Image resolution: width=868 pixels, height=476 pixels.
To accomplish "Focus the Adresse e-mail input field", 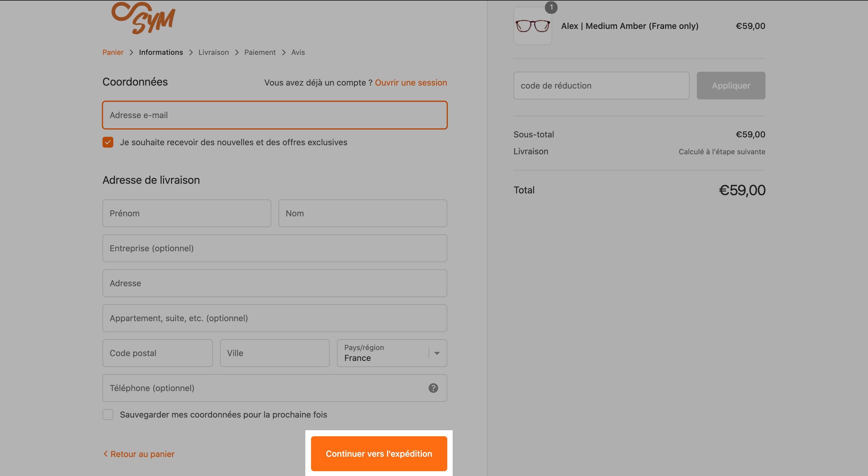I will click(275, 115).
